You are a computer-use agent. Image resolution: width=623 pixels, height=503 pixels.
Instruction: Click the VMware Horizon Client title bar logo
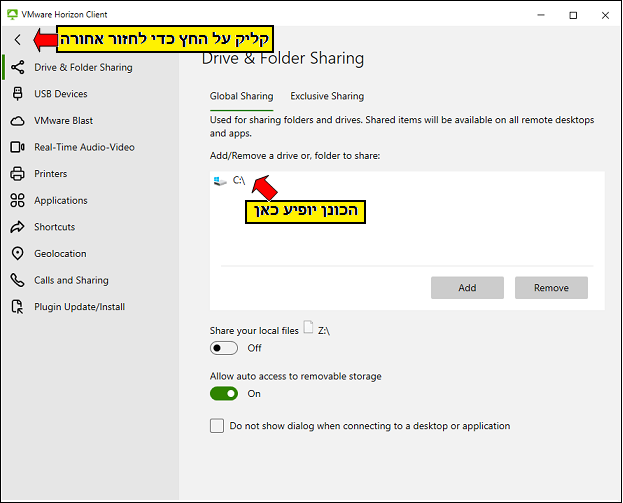13,15
